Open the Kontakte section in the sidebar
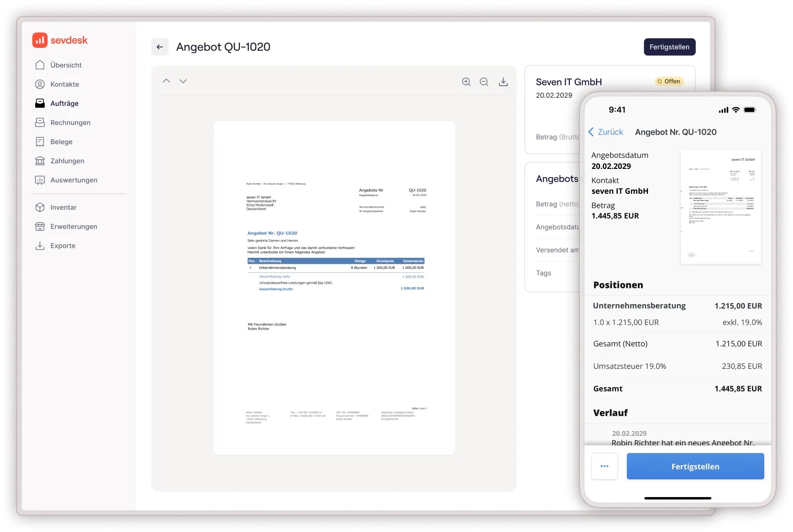This screenshot has width=793, height=532. 65,84
